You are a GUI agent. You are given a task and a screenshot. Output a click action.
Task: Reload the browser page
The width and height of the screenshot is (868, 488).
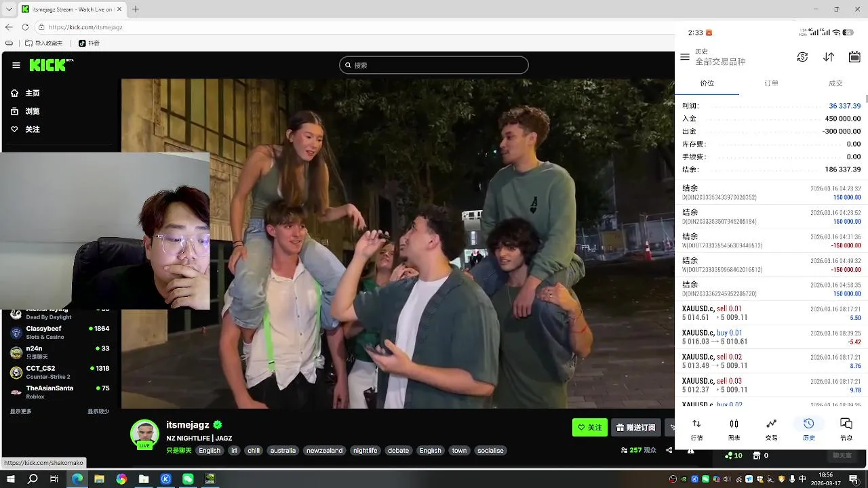point(26,27)
